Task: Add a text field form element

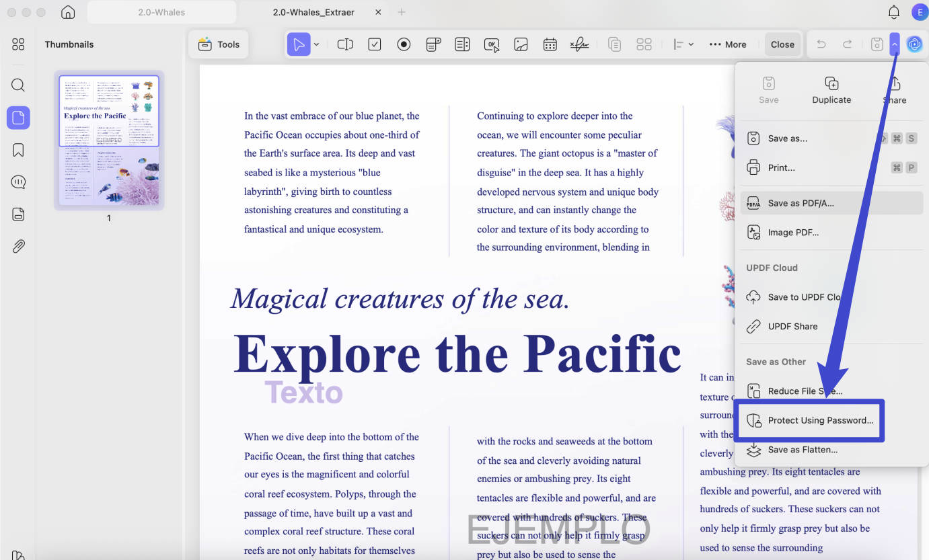Action: (345, 44)
